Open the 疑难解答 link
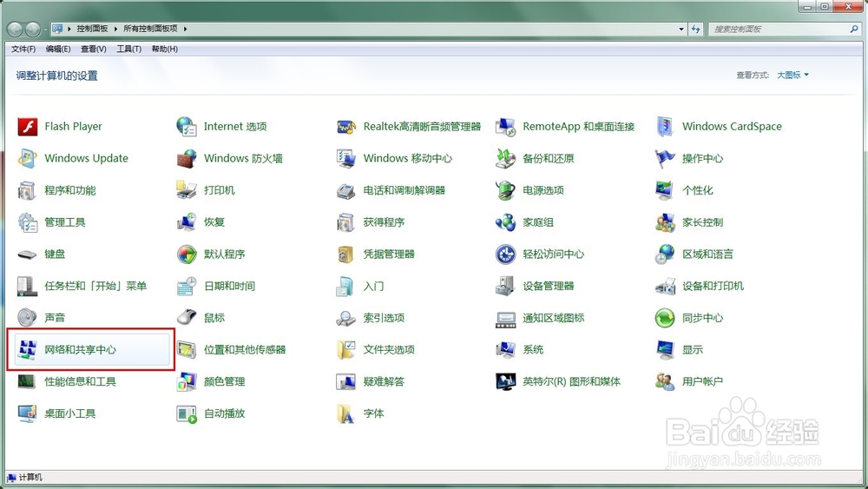This screenshot has width=868, height=489. point(384,381)
